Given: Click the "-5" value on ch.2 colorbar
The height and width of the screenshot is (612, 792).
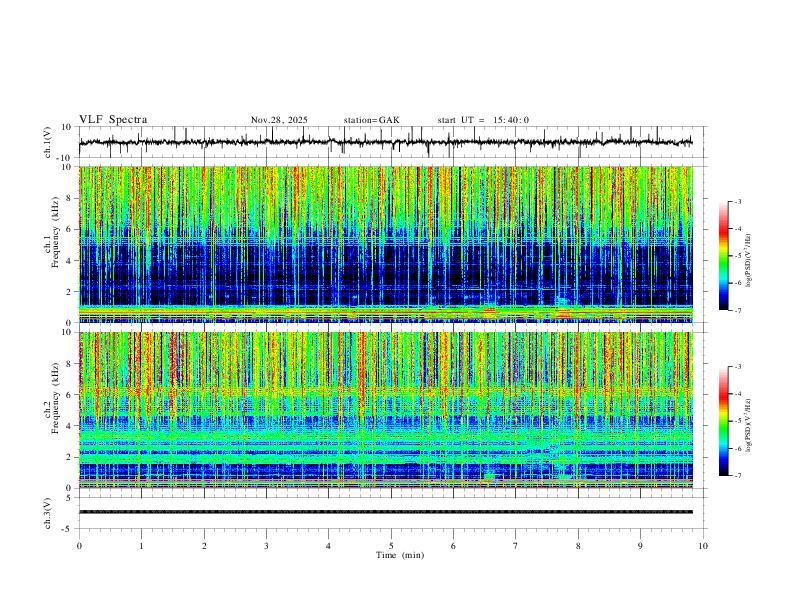Looking at the screenshot, I should [738, 421].
